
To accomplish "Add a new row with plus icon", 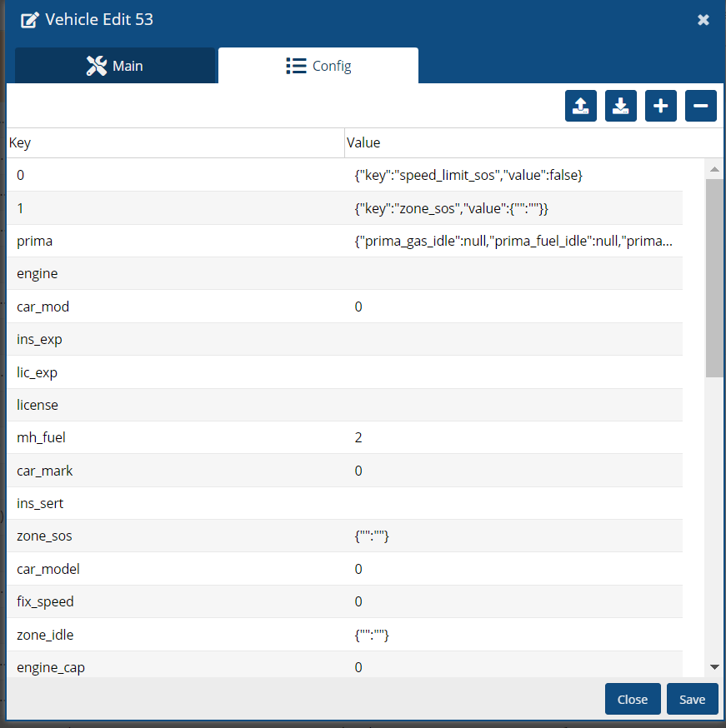I will pyautogui.click(x=660, y=106).
